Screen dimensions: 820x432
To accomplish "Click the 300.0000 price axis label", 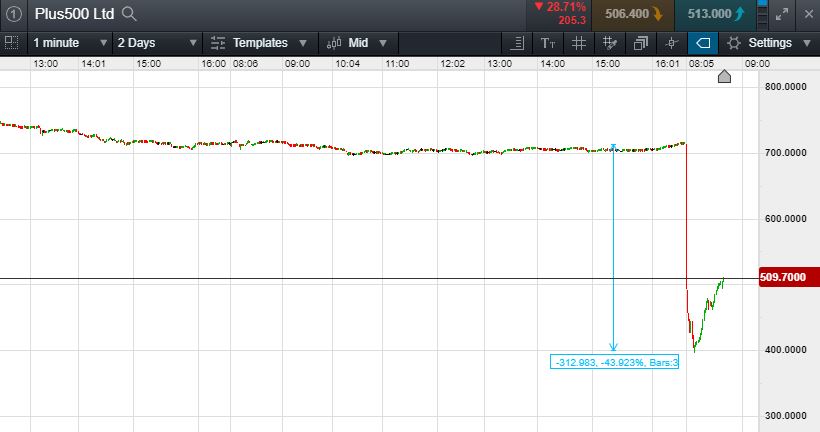I will tap(785, 416).
